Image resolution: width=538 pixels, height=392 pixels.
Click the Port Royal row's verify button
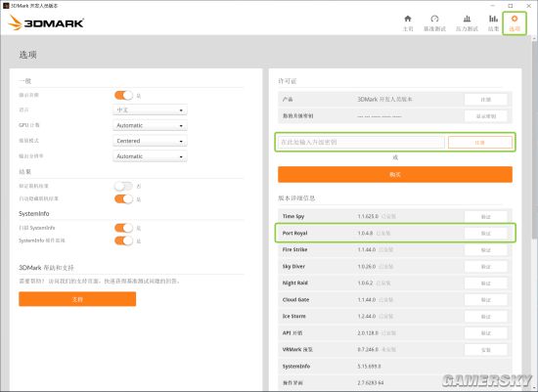click(486, 234)
